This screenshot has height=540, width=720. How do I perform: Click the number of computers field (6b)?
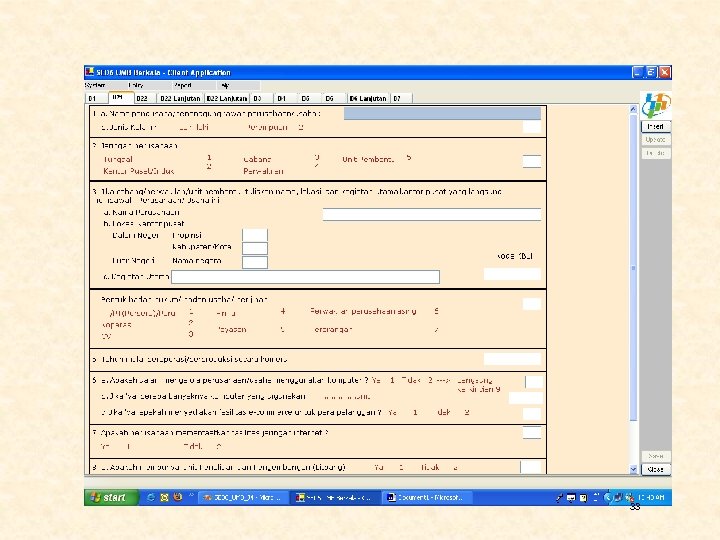tap(525, 398)
